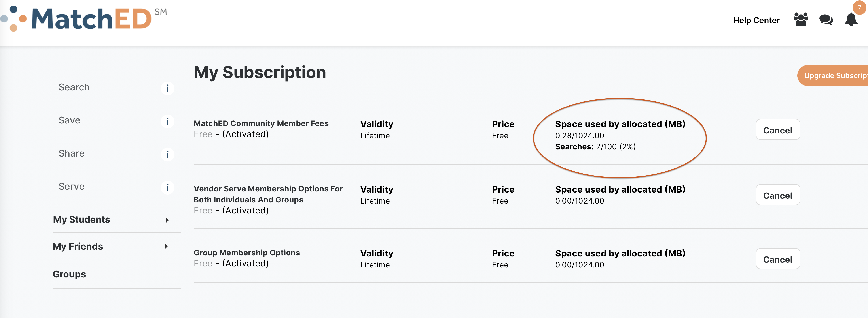Select Search in the sidebar
Screen dimensions: 868x318
point(74,87)
